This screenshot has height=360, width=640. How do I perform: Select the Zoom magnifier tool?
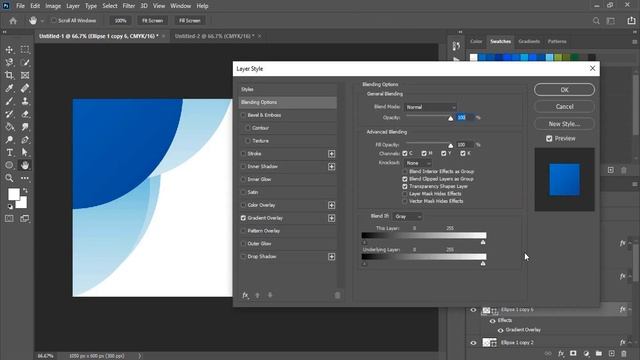pyautogui.click(x=9, y=178)
